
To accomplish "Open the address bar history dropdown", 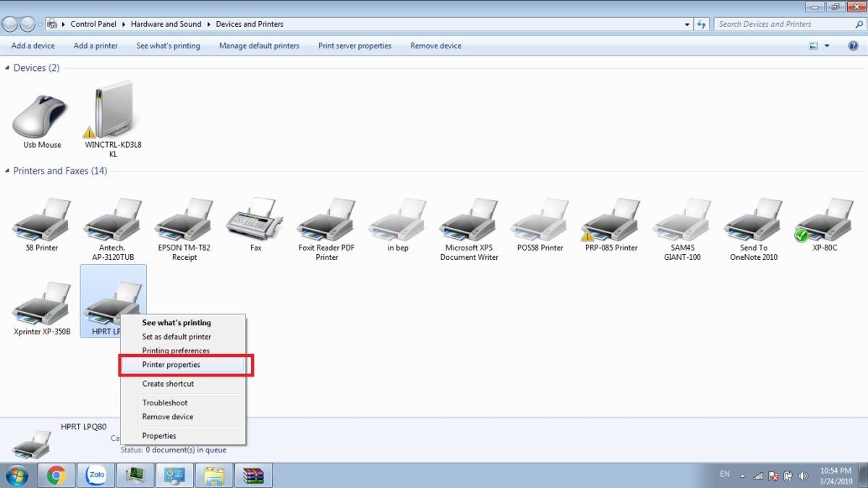I will (x=687, y=24).
